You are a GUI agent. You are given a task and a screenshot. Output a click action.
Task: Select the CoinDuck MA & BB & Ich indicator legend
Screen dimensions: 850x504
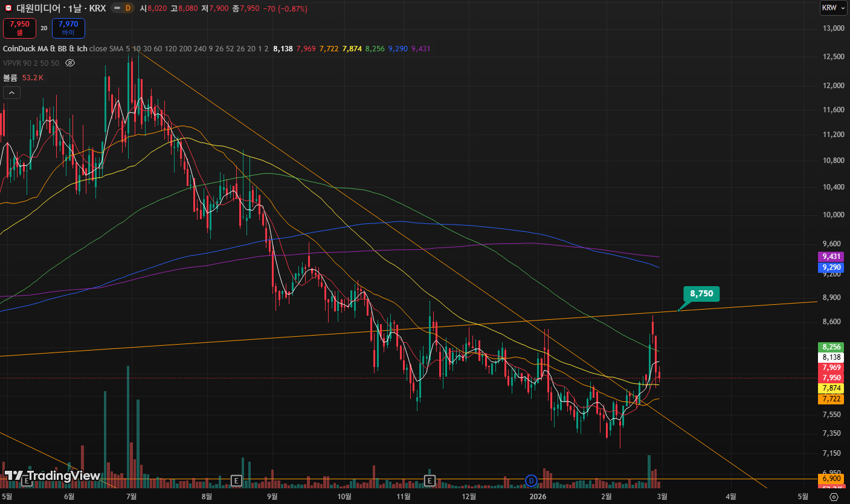[x=45, y=48]
